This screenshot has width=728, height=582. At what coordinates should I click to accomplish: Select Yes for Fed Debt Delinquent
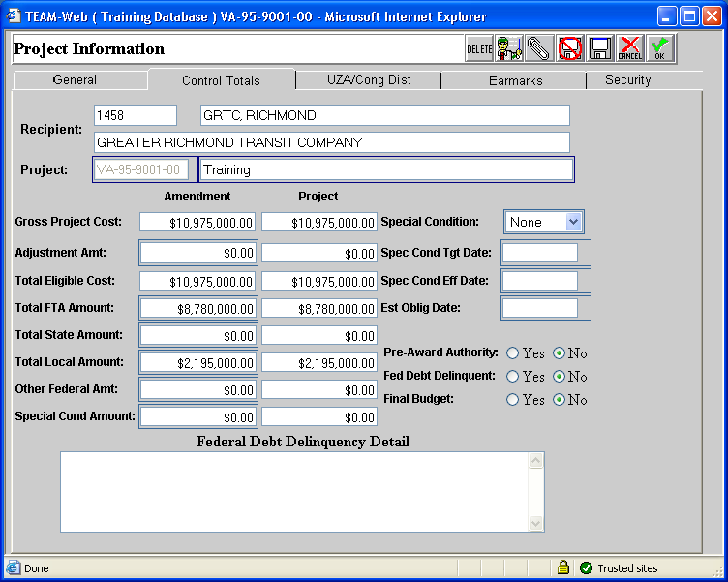pyautogui.click(x=513, y=377)
